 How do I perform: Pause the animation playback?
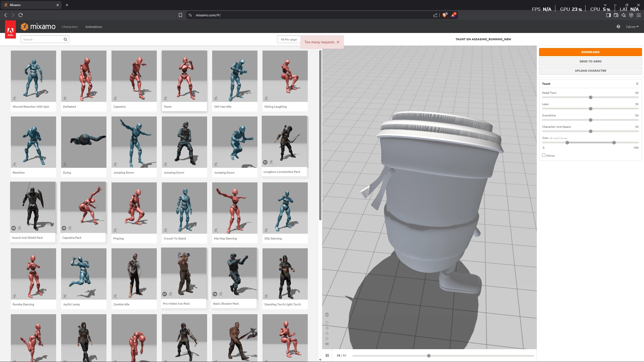(327, 355)
